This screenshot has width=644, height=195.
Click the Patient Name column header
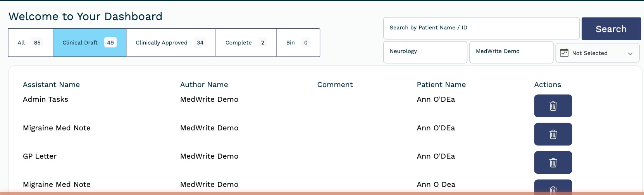pos(441,85)
